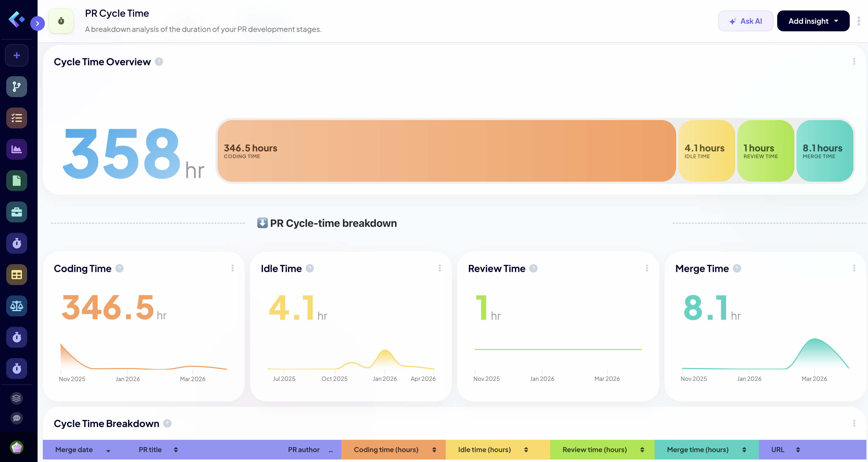Open the briefcase icon in sidebar
868x462 pixels.
[16, 212]
